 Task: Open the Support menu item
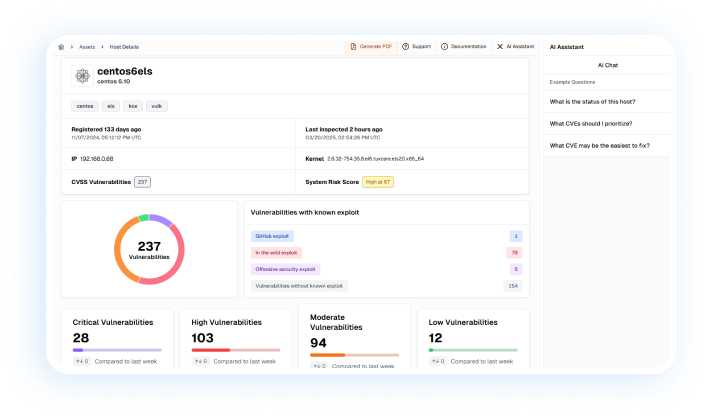point(417,46)
